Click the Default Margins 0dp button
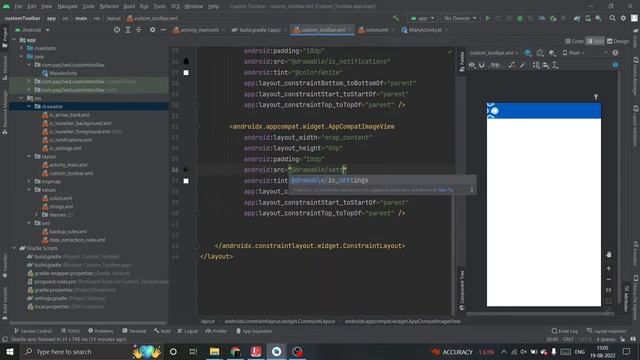This screenshot has height=360, width=640. point(495,65)
